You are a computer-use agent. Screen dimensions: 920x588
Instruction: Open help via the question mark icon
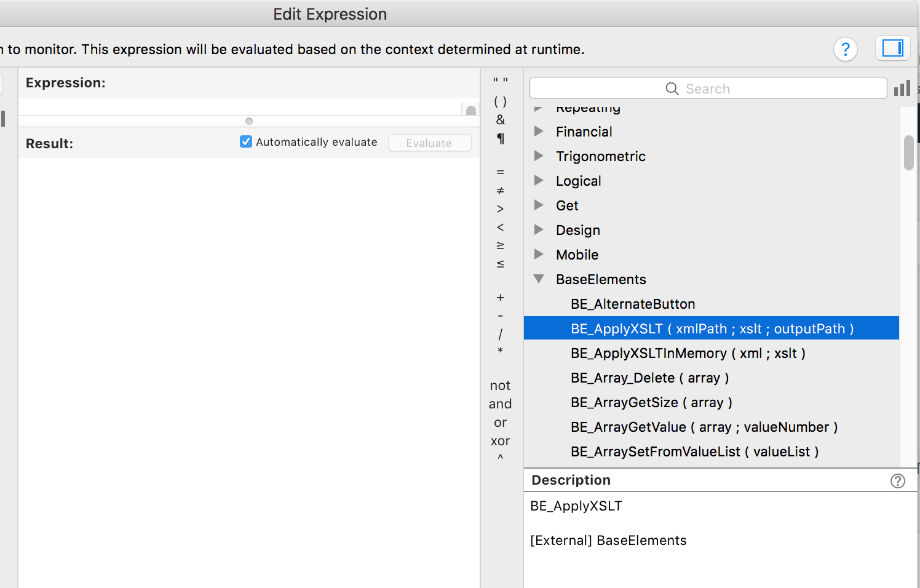coord(846,49)
